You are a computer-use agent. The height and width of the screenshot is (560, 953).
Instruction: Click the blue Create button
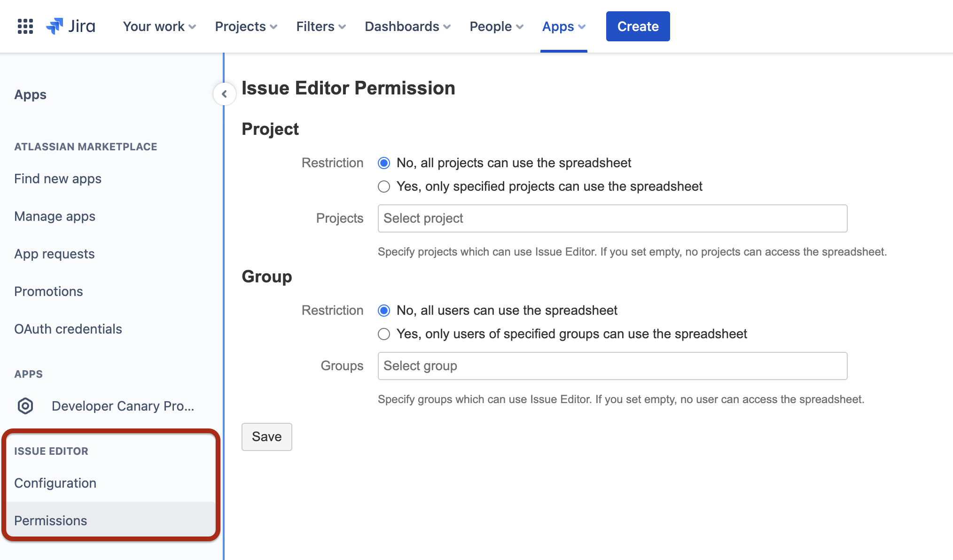[x=638, y=26]
